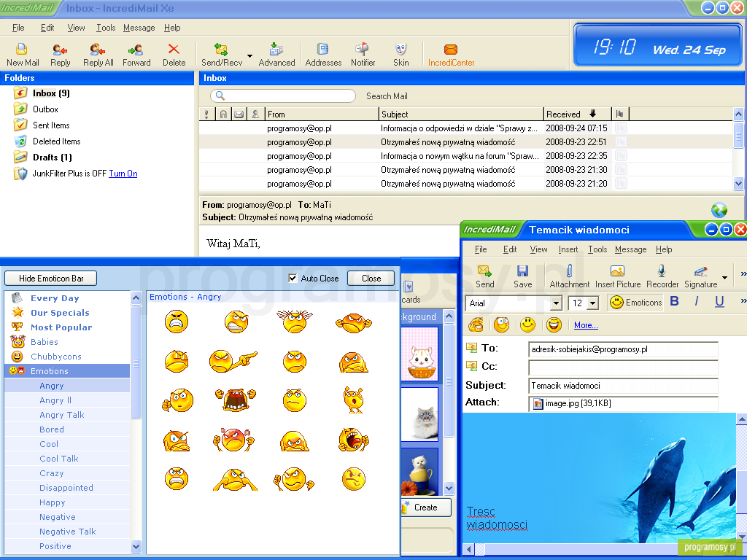Sort by the Received column header
747x560 pixels.
[577, 114]
